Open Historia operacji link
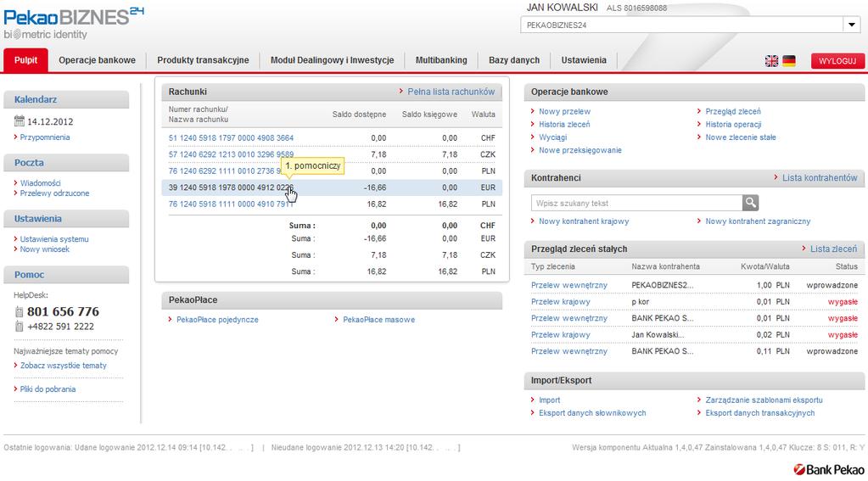This screenshot has height=481, width=868. [x=733, y=125]
